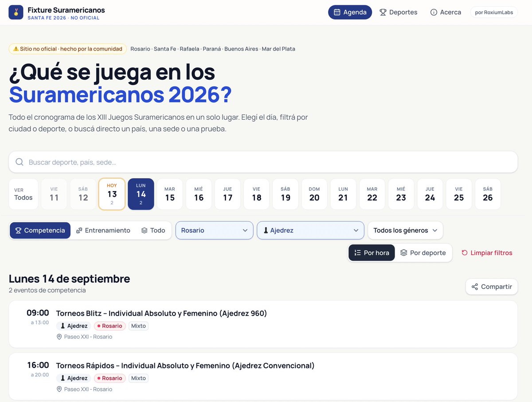Click the Sitio no oficial warning badge
The image size is (532, 402).
point(68,49)
